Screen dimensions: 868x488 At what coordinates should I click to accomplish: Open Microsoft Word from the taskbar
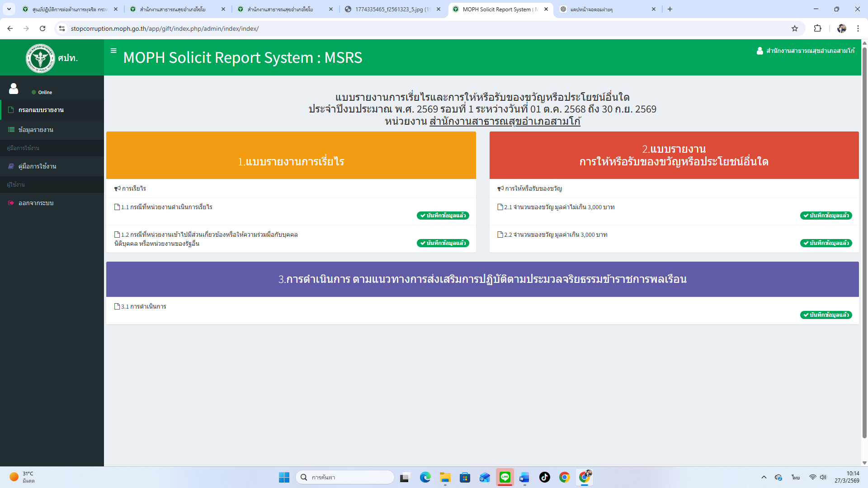click(x=524, y=477)
